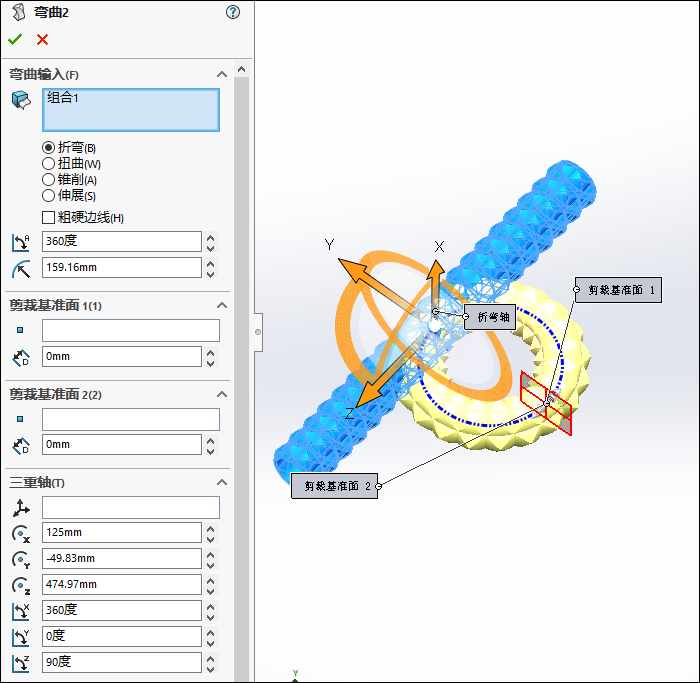The width and height of the screenshot is (700, 683).
Task: Open help for the 弯曲2 panel
Action: coord(233,12)
